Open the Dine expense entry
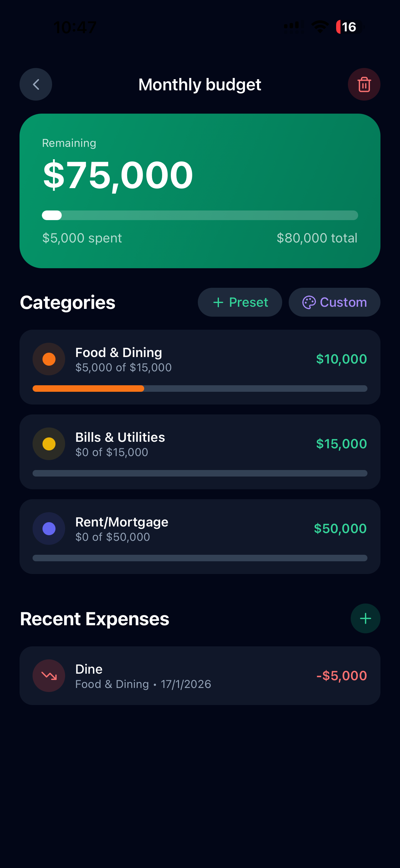Viewport: 400px width, 868px height. click(200, 676)
